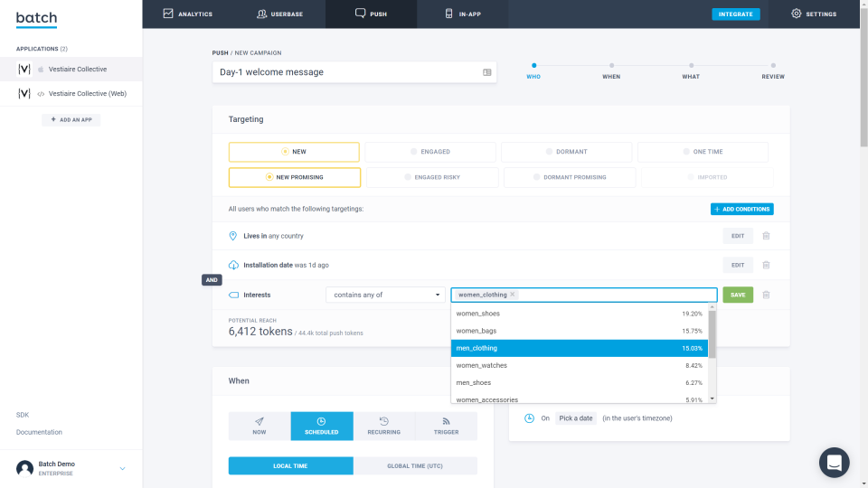
Task: Click Add an App button
Action: pyautogui.click(x=71, y=119)
